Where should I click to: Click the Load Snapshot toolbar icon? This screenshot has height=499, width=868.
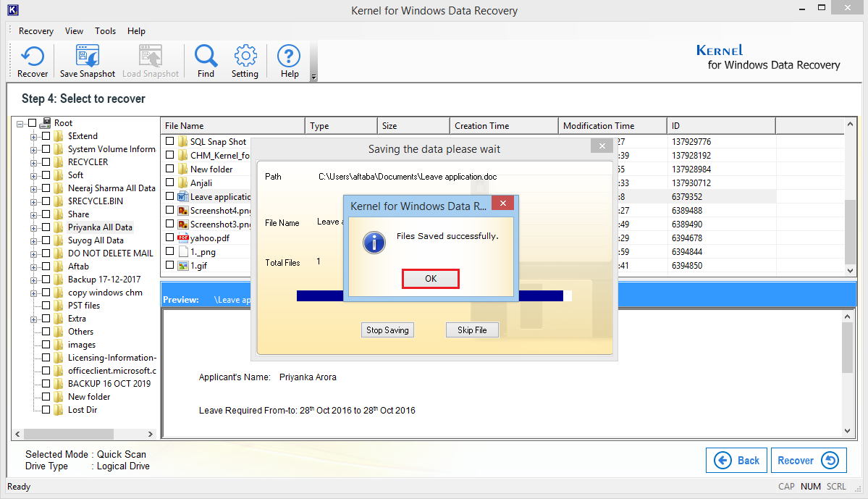pos(151,56)
